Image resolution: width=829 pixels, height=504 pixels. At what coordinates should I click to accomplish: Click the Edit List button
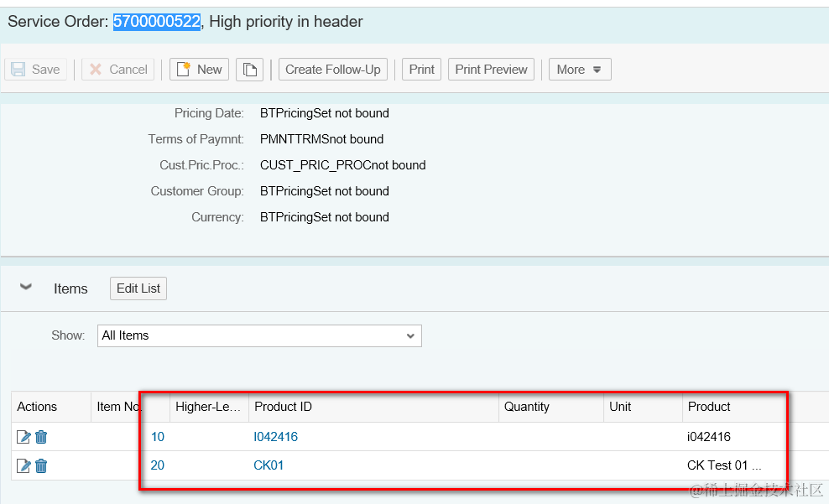[138, 288]
